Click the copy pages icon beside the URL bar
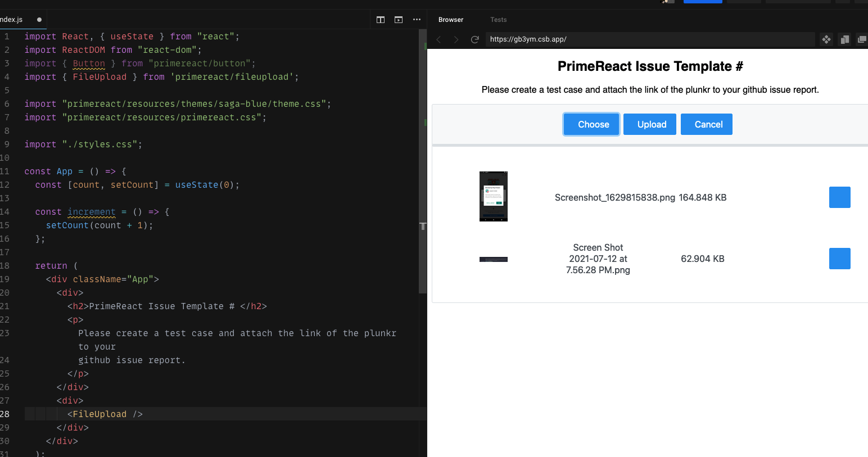Screen dimensions: 868x457 point(844,39)
